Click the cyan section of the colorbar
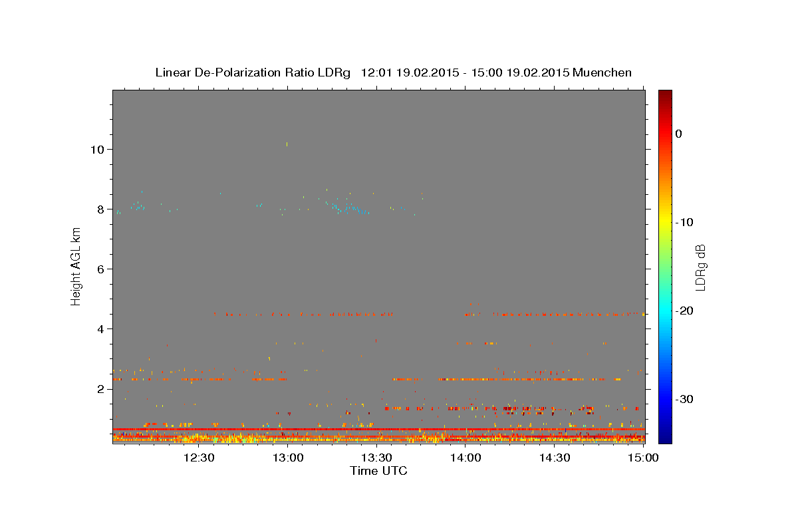Screen dimensions: 798x532 click(x=665, y=311)
